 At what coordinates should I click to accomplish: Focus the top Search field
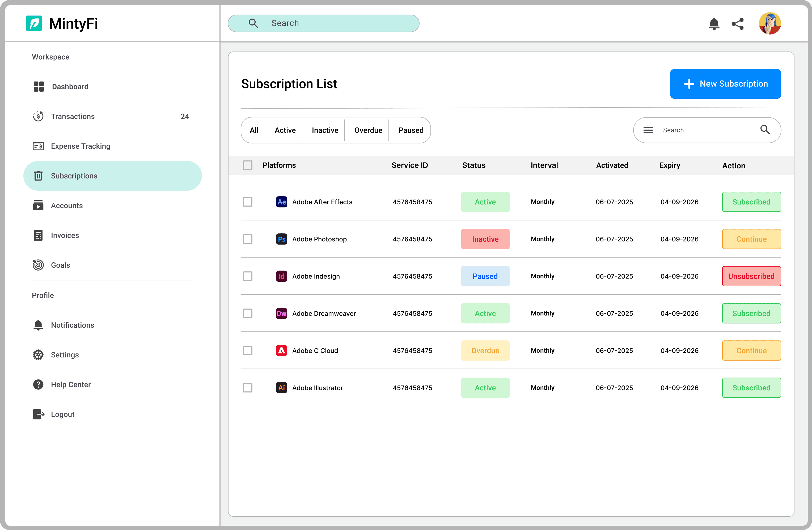tap(323, 23)
